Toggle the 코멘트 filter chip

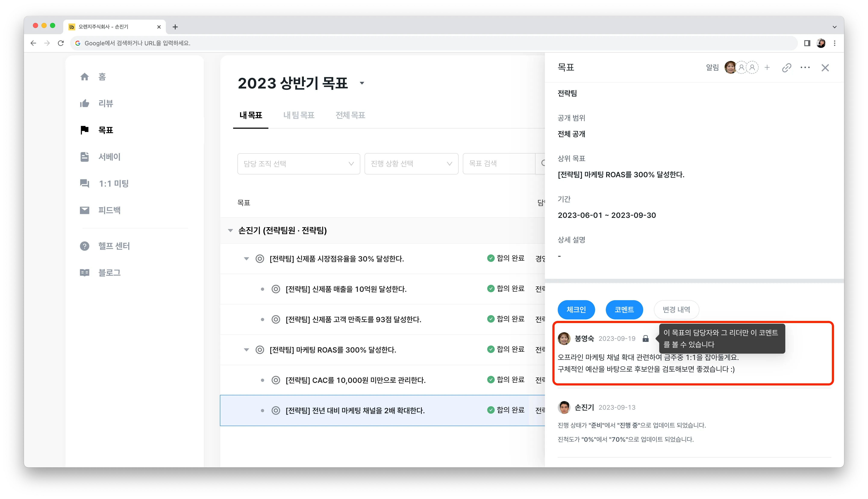pos(624,310)
